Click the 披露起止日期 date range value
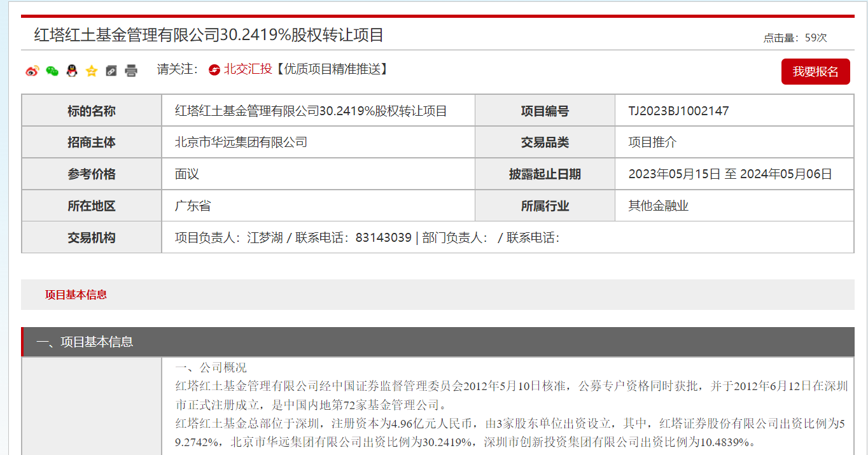This screenshot has width=868, height=455. pos(730,174)
